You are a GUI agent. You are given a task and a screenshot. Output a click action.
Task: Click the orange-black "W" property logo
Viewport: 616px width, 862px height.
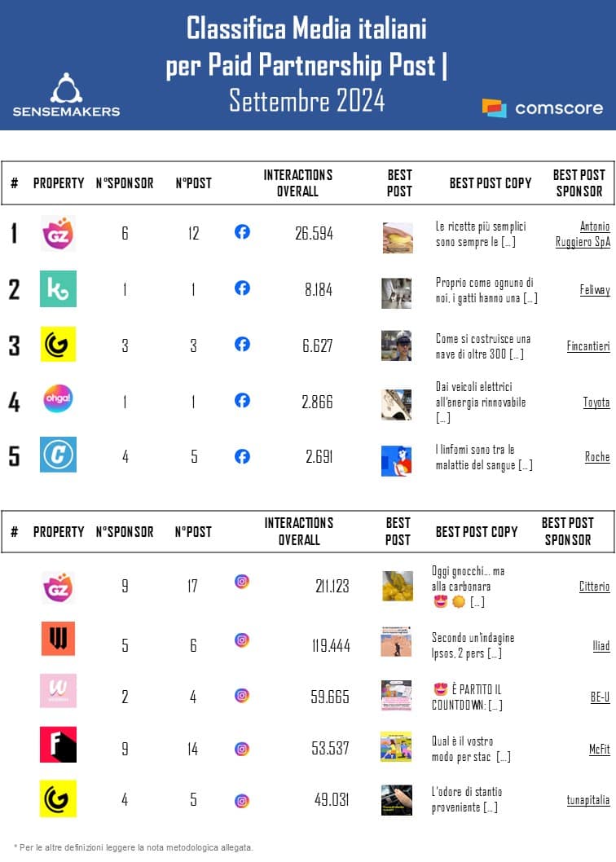(58, 639)
